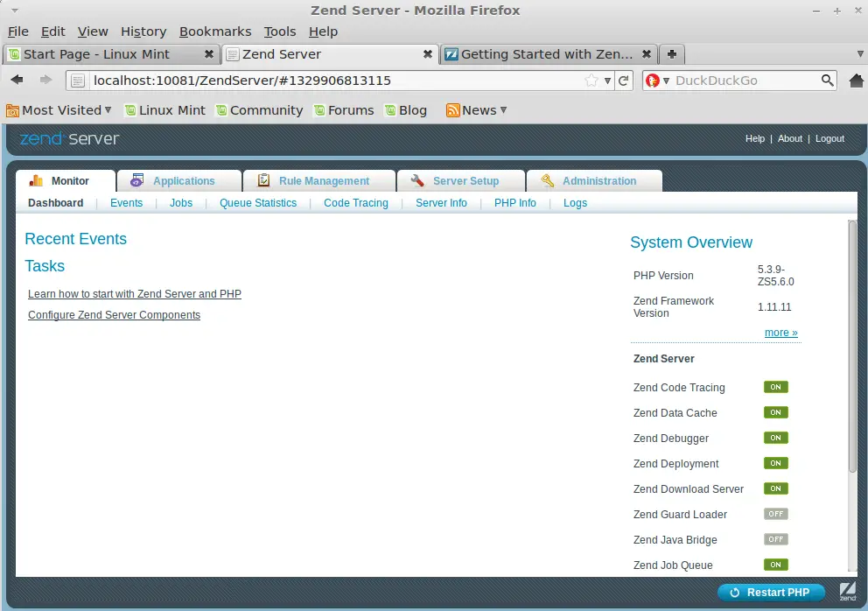Enable Zend Guard Loader OFF switch
Image resolution: width=868 pixels, height=611 pixels.
point(775,514)
